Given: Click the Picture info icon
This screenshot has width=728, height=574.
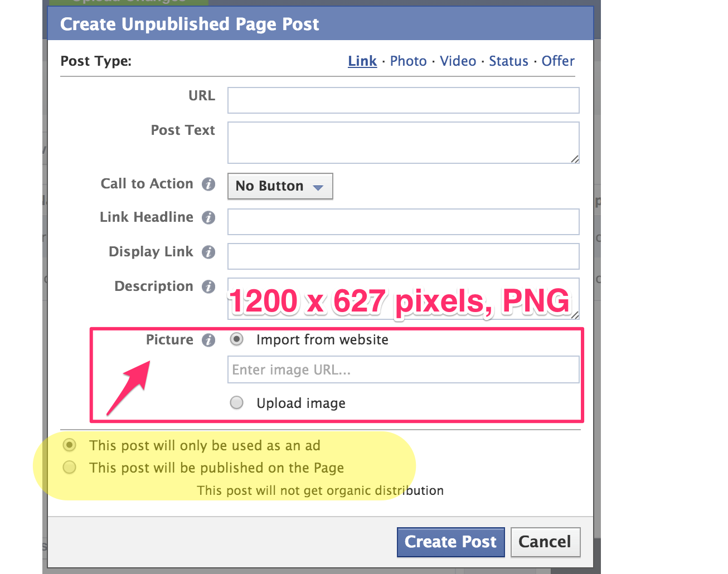Looking at the screenshot, I should click(208, 340).
